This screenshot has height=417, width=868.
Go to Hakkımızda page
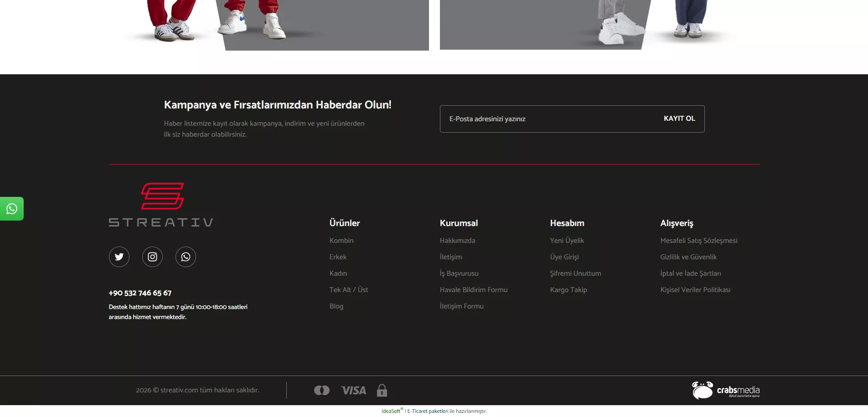457,241
